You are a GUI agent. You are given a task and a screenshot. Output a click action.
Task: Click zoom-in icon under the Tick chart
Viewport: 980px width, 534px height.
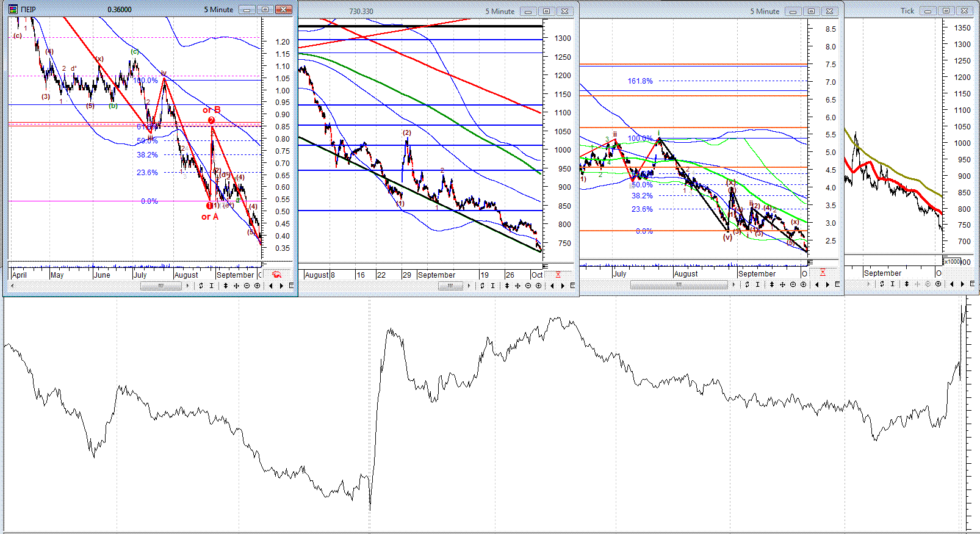938,284
